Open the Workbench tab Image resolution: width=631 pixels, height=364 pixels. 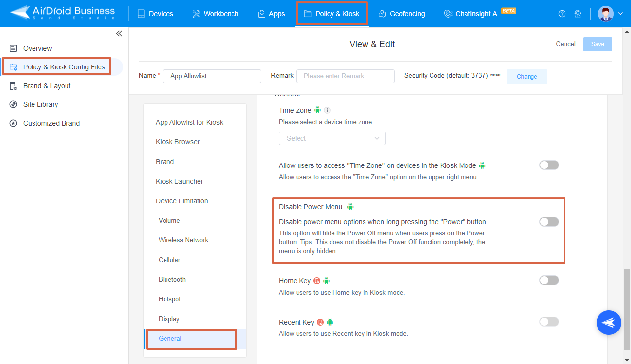point(215,14)
